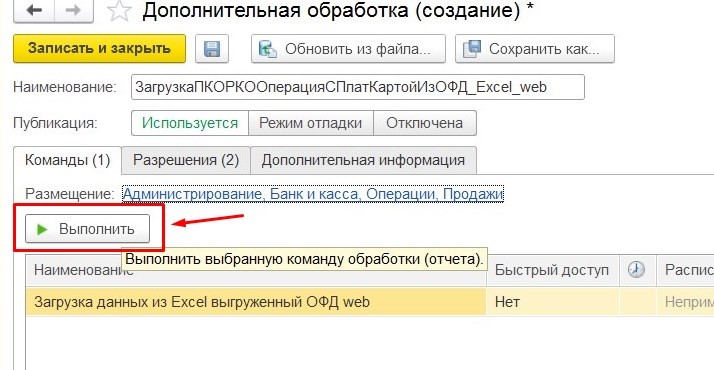The height and width of the screenshot is (370, 714).
Task: Click 'Записать и закрыть' button
Action: coord(99,48)
